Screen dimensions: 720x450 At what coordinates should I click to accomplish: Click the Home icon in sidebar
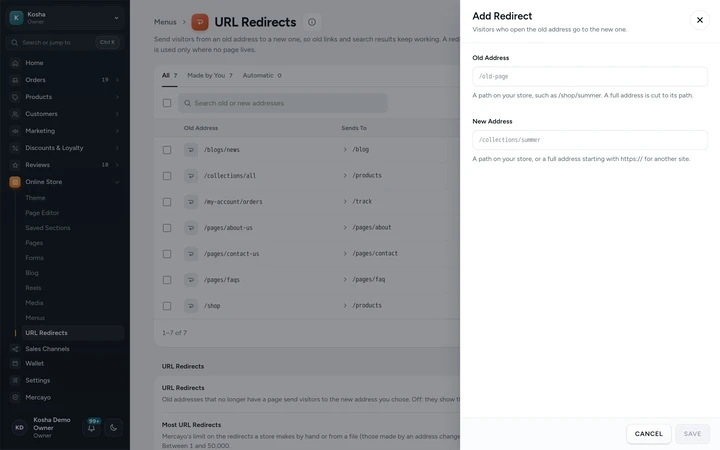tap(15, 63)
